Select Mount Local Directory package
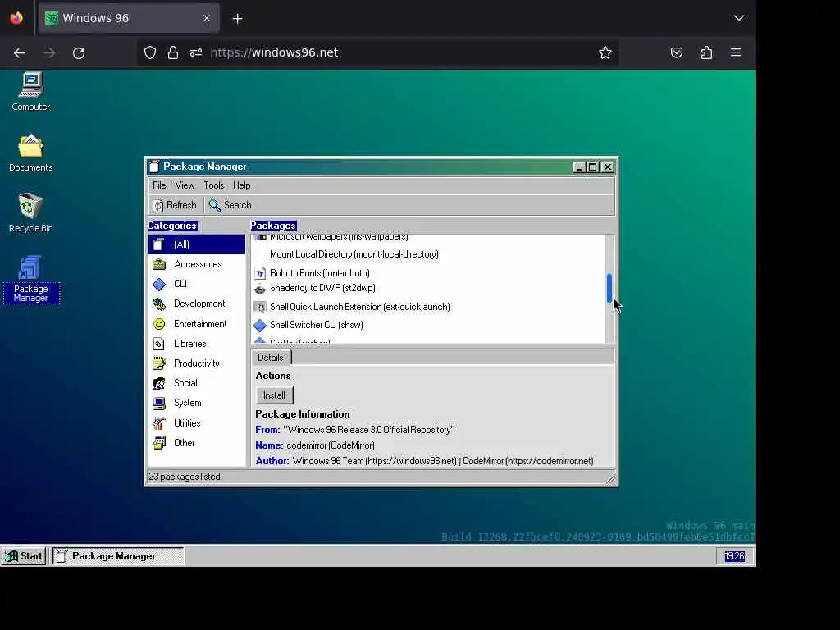 tap(354, 254)
